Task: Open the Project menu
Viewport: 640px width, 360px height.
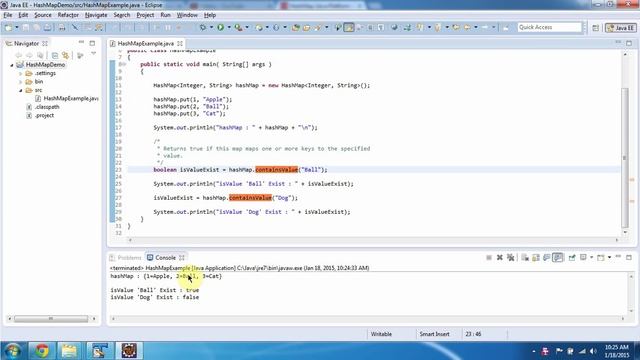Action: [x=145, y=15]
